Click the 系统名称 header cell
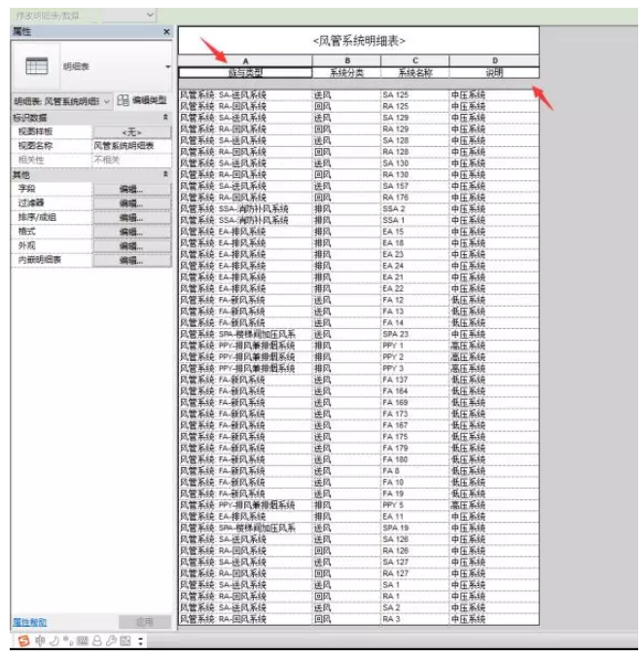Viewport: 644px width, 658px height. tap(415, 73)
